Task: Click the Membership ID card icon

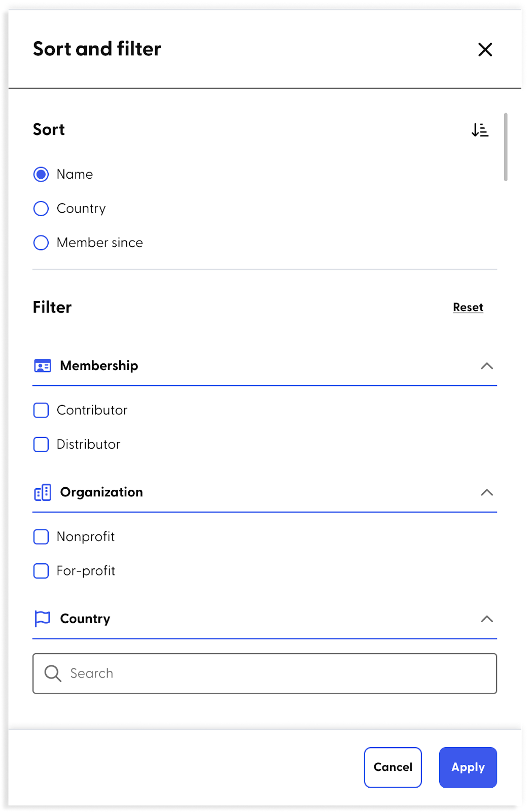Action: pos(43,366)
